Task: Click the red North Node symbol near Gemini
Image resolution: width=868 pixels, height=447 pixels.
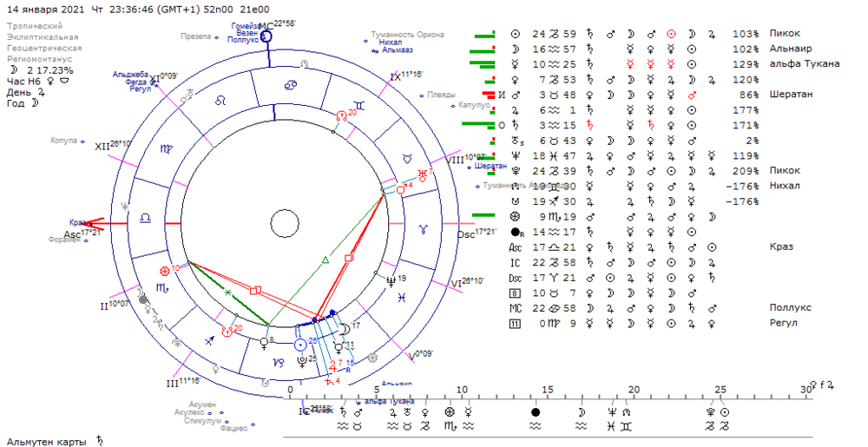Action: click(x=341, y=115)
